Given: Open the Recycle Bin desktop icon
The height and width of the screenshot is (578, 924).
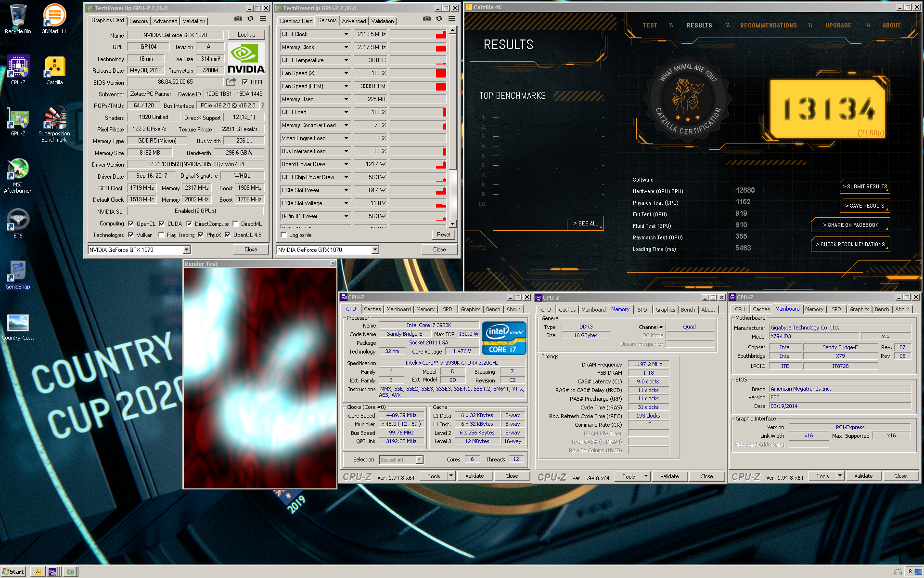Looking at the screenshot, I should click(18, 18).
